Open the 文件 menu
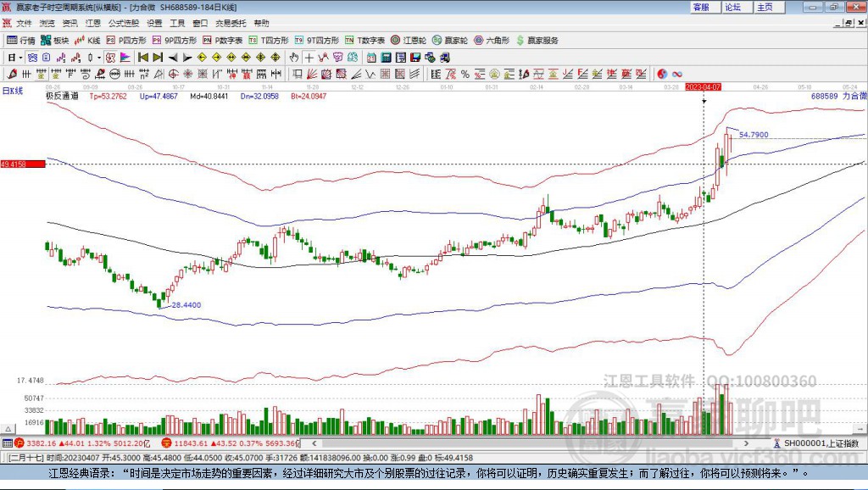The height and width of the screenshot is (490, 868). tap(24, 23)
